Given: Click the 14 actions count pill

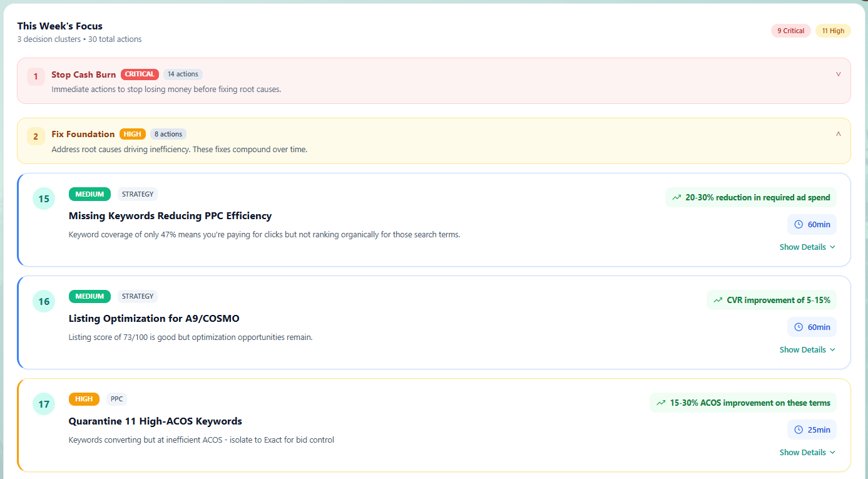Looking at the screenshot, I should 183,74.
